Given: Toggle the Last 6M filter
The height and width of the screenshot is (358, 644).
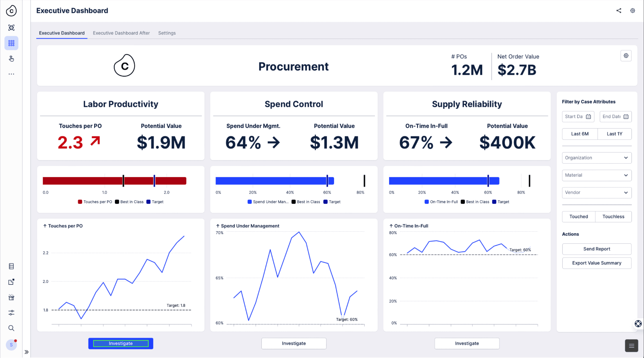Looking at the screenshot, I should coord(580,134).
